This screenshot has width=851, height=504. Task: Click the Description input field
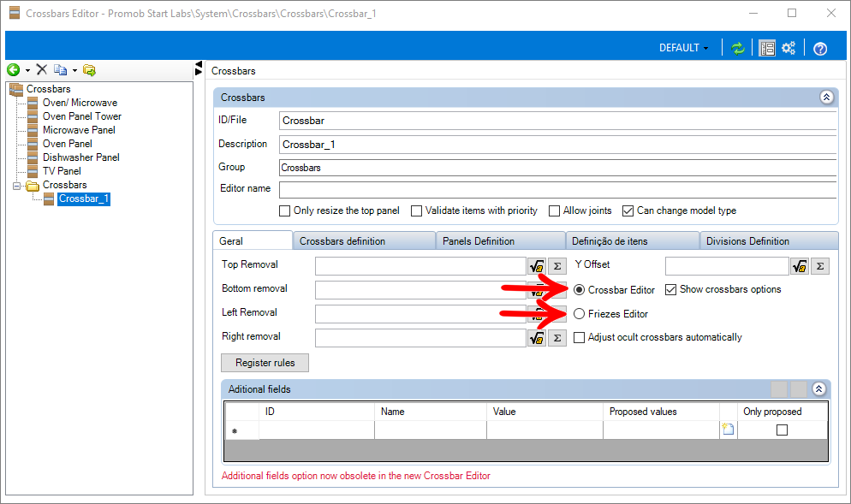(x=557, y=145)
